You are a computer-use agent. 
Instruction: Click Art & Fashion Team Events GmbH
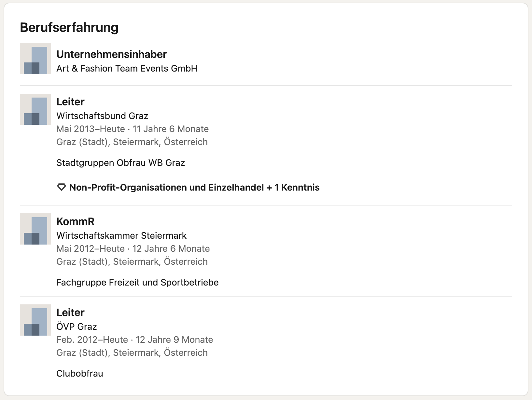127,68
